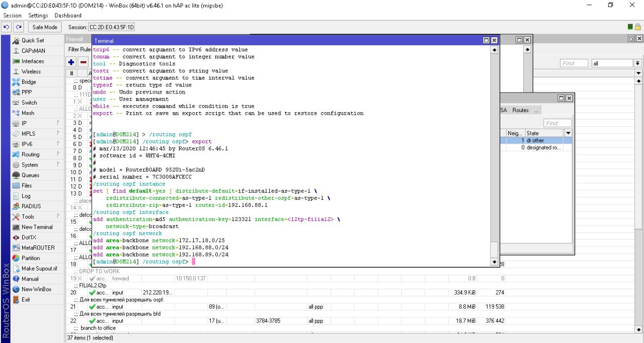Click Find field in Firewall window

tap(574, 63)
